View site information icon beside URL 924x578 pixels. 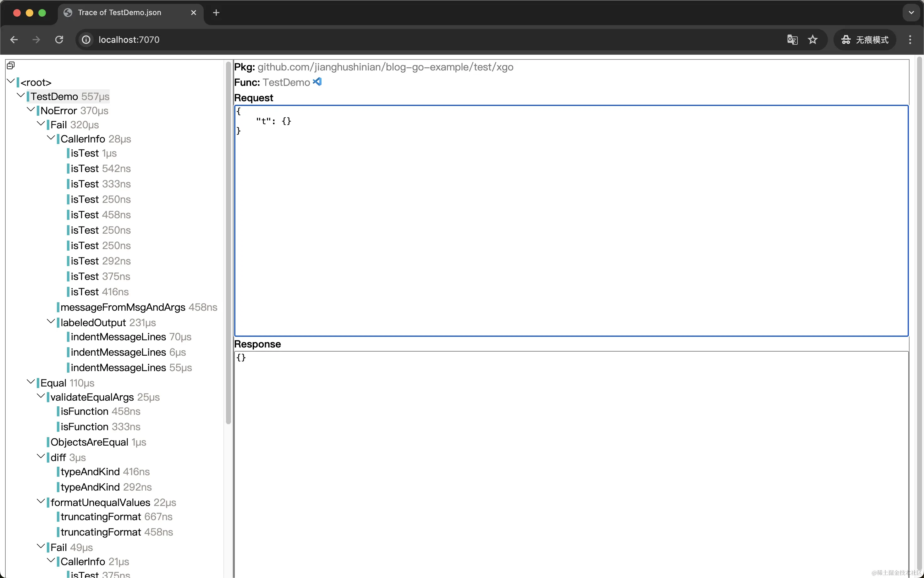tap(86, 39)
